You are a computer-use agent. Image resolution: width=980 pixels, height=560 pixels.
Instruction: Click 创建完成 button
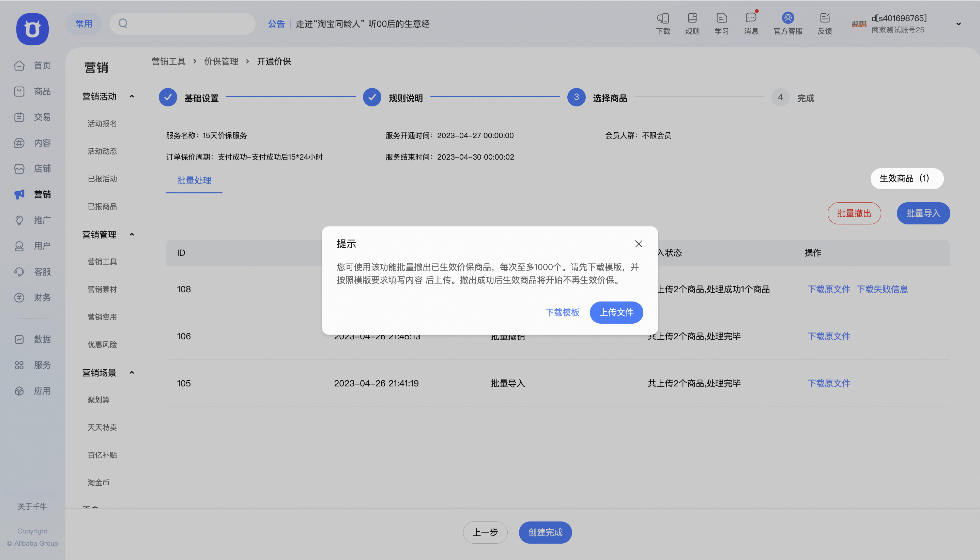point(545,532)
